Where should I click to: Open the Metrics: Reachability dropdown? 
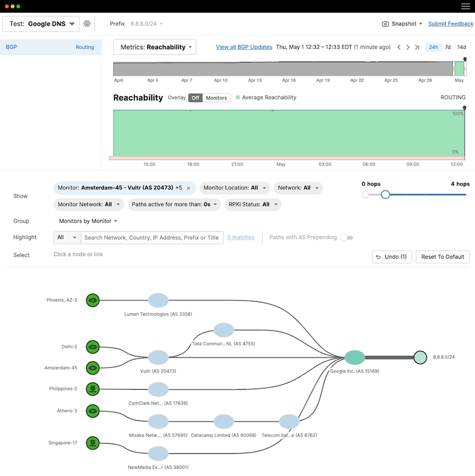[x=155, y=47]
